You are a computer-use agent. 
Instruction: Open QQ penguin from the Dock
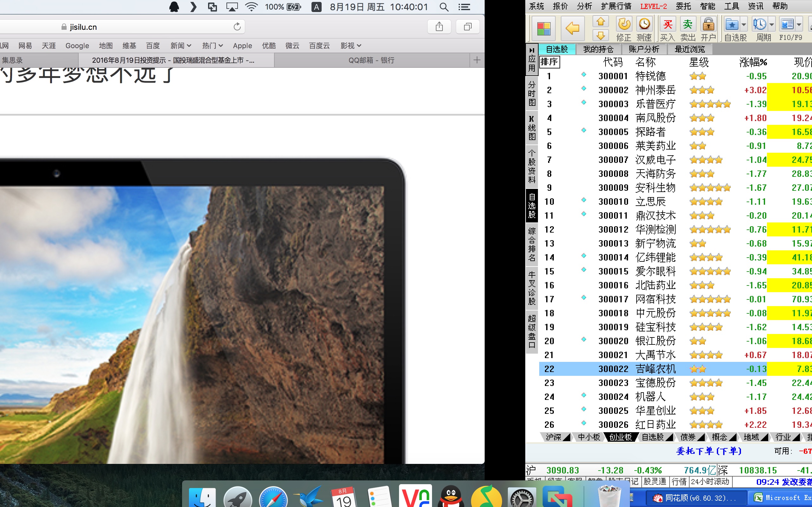451,497
